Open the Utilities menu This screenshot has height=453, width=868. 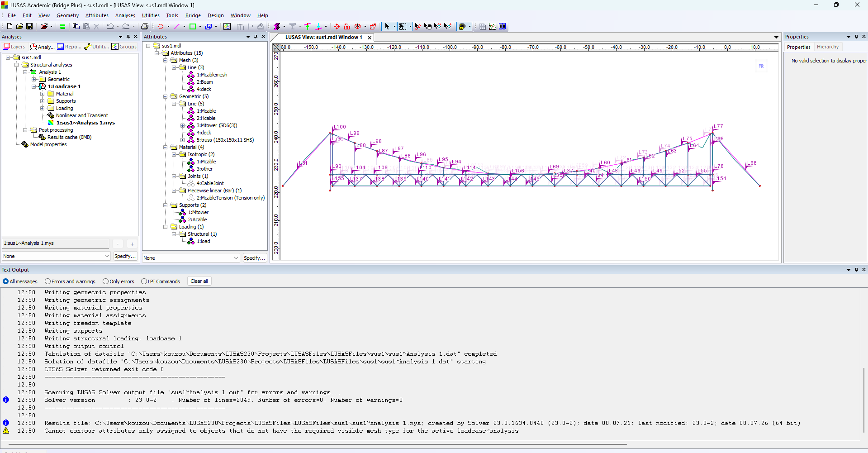click(151, 15)
